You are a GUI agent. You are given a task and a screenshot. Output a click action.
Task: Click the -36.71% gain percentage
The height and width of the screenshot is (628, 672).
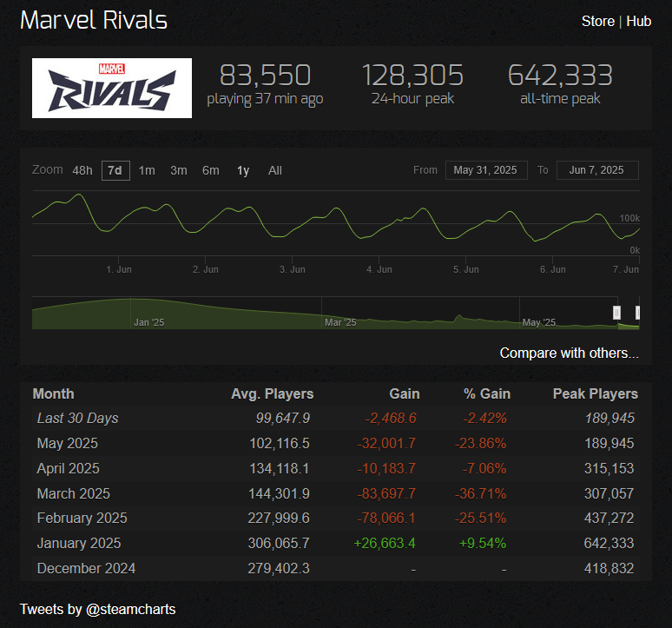pos(480,493)
